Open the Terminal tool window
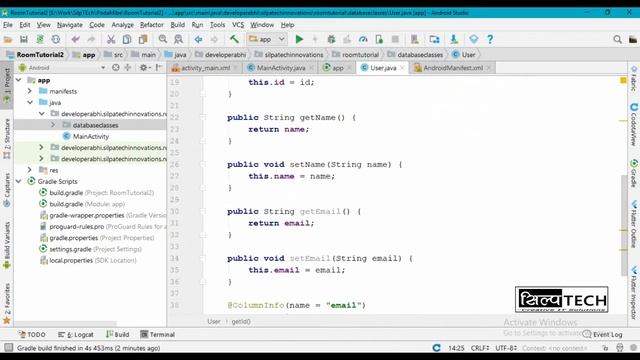 (158, 334)
